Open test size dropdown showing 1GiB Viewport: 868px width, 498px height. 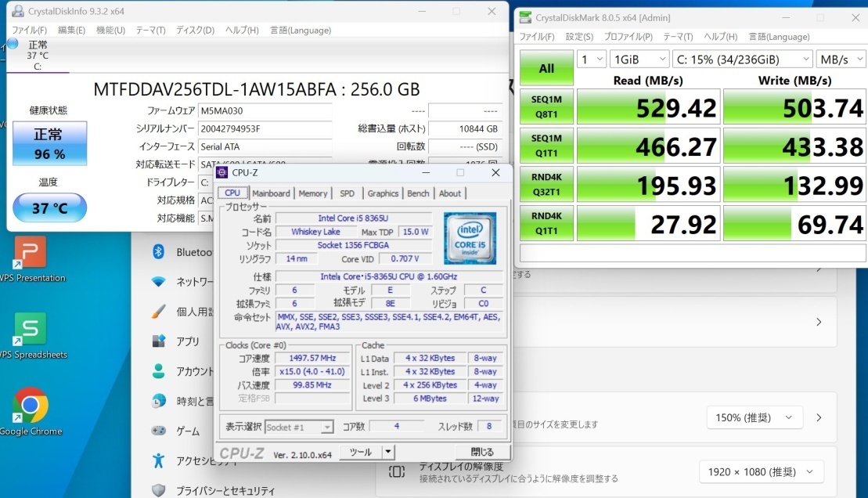[639, 60]
